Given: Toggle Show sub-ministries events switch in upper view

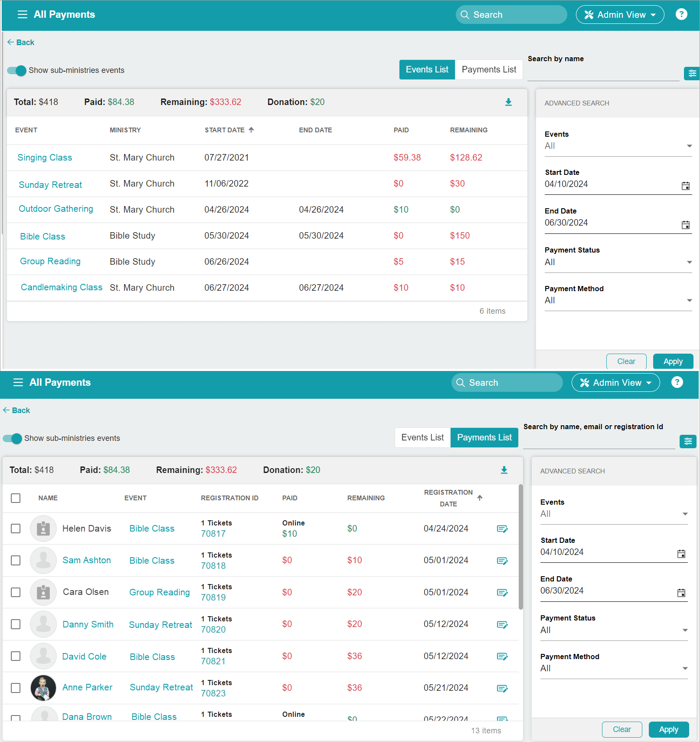Looking at the screenshot, I should click(17, 71).
